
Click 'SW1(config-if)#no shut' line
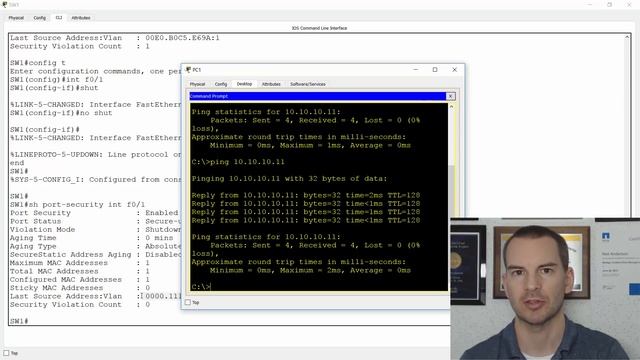(61, 113)
